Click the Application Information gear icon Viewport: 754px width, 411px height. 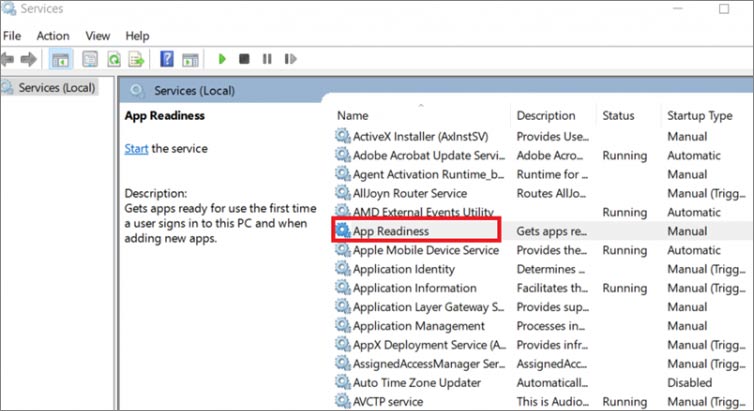point(342,287)
